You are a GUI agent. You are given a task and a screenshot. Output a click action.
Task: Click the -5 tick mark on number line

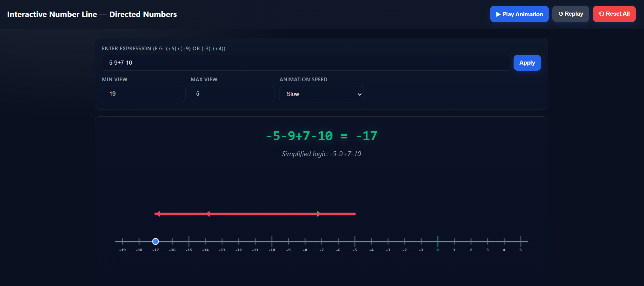355,241
